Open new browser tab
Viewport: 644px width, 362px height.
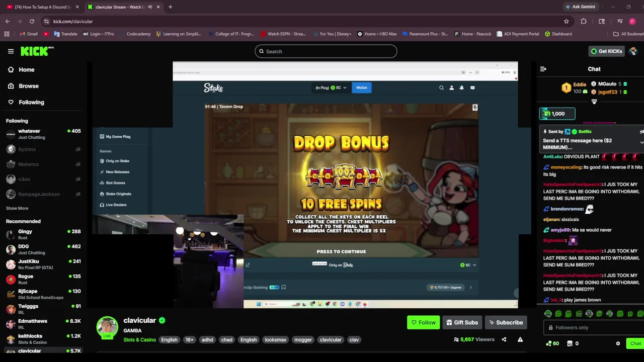(170, 7)
